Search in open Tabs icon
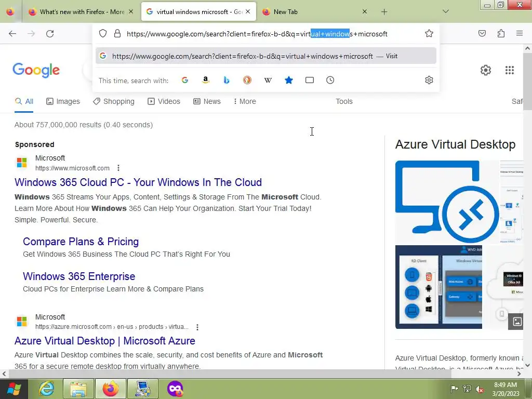Viewport: 532px width, 399px height. point(310,80)
